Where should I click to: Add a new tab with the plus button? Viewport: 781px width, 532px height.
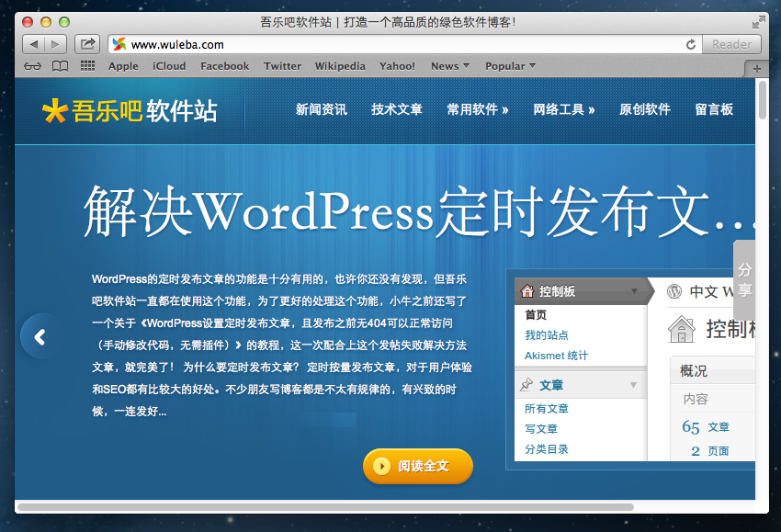tap(756, 69)
